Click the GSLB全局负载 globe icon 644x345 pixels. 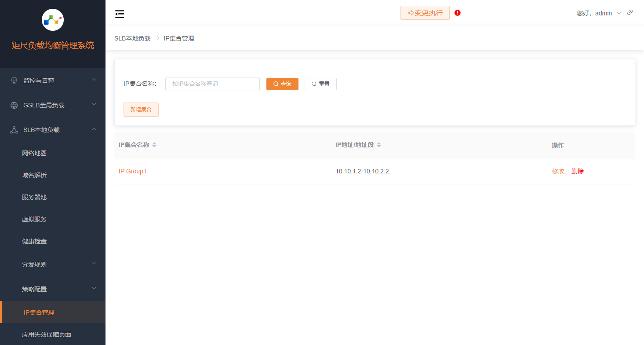(14, 104)
